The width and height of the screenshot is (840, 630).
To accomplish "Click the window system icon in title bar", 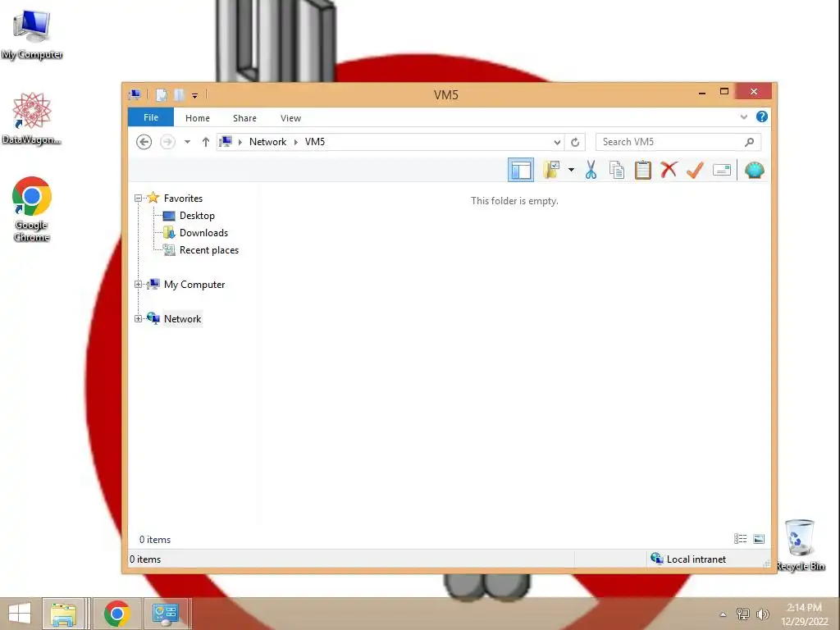I will [135, 95].
